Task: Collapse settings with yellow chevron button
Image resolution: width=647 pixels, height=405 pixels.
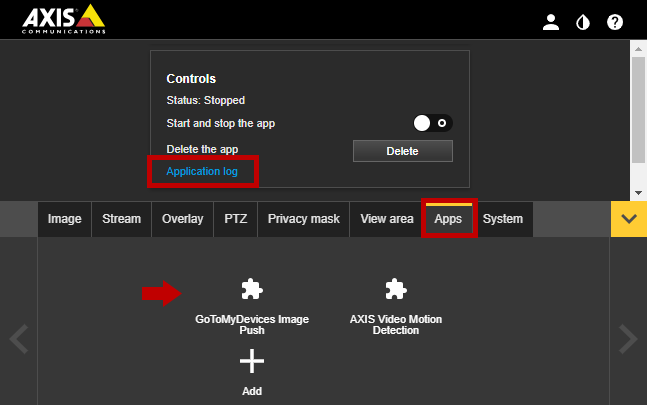Action: tap(629, 219)
